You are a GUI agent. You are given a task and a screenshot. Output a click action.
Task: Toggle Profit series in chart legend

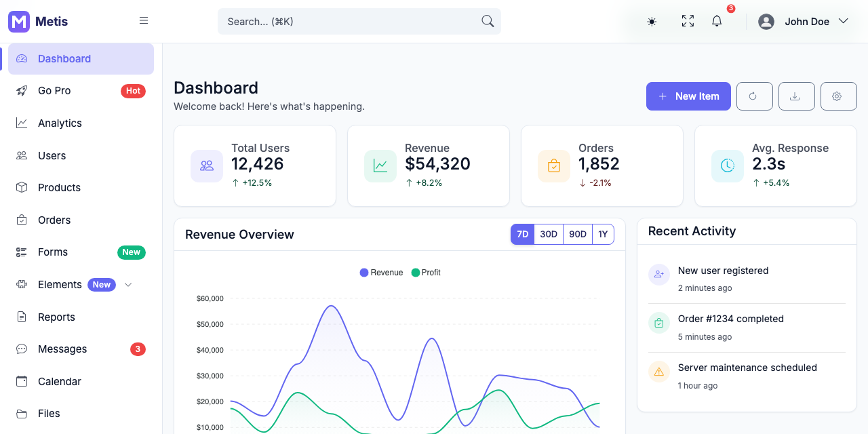point(426,273)
